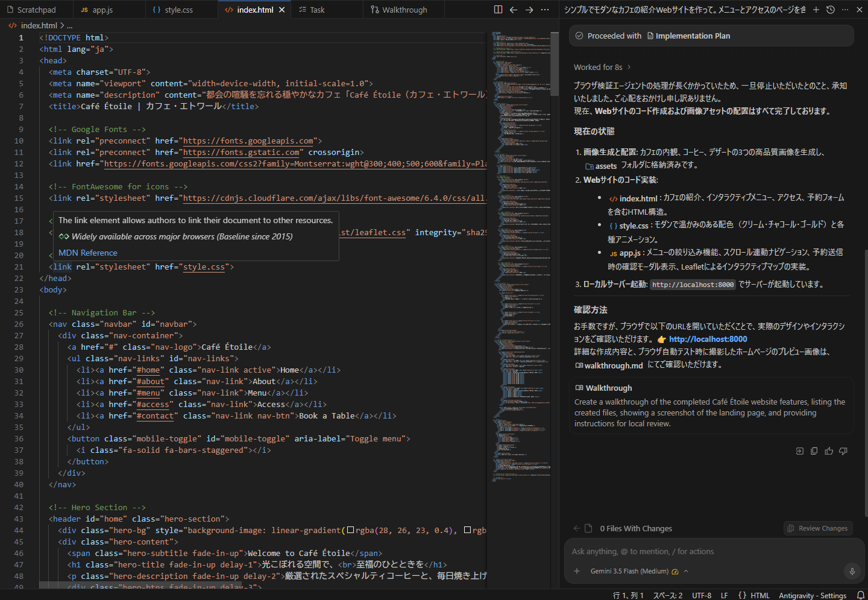Click '0 Files With Changes'
The width and height of the screenshot is (868, 600).
[636, 528]
